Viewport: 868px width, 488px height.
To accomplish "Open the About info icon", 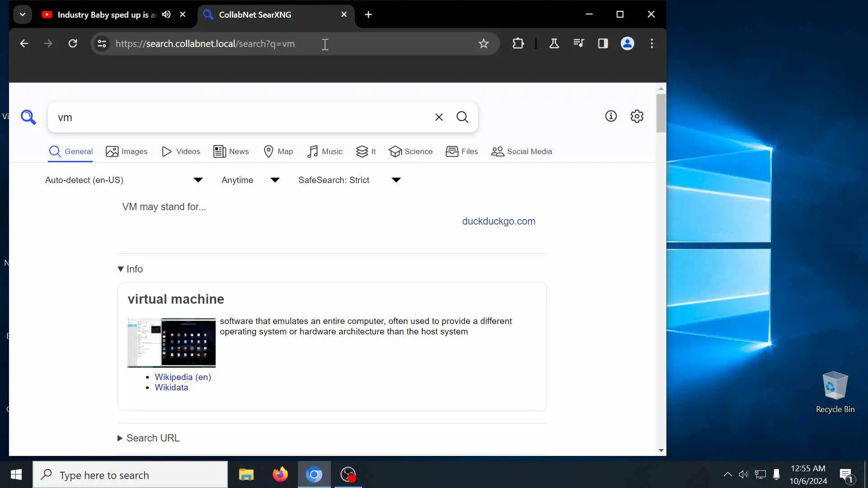I will tap(611, 116).
